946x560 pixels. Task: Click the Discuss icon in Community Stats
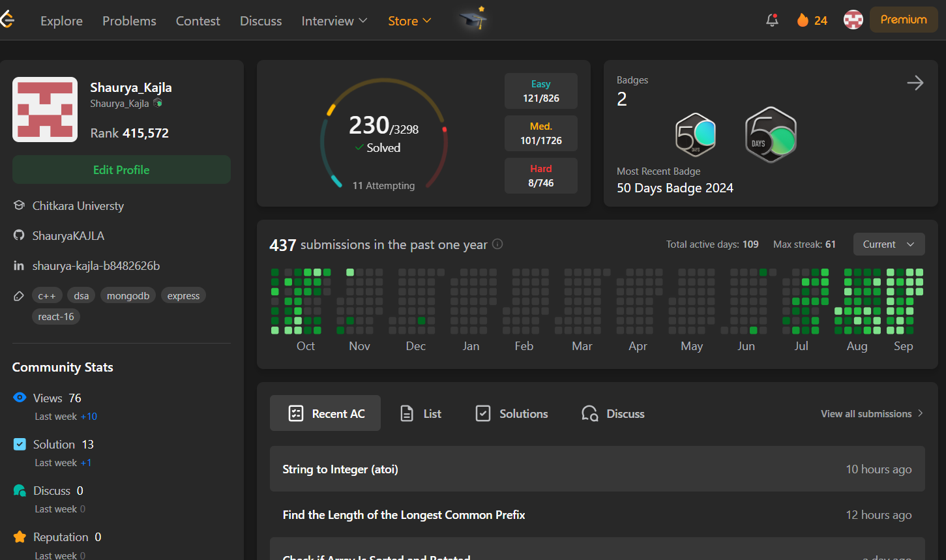pos(20,490)
